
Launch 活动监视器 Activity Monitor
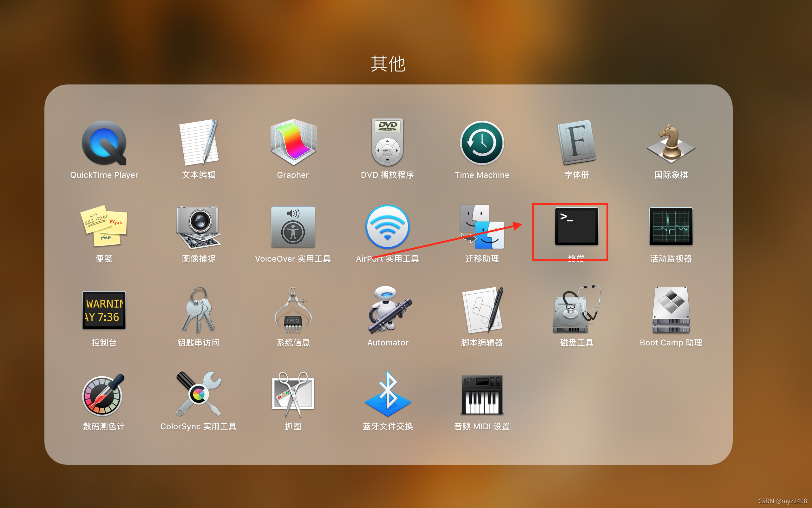click(x=671, y=226)
